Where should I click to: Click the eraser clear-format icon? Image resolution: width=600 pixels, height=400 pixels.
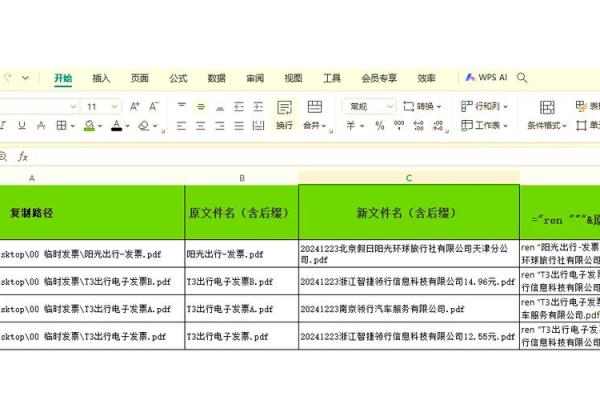pos(144,126)
